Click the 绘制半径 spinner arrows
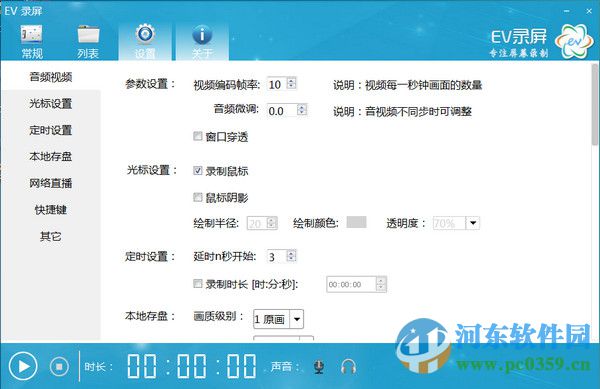600x389 pixels. point(272,223)
